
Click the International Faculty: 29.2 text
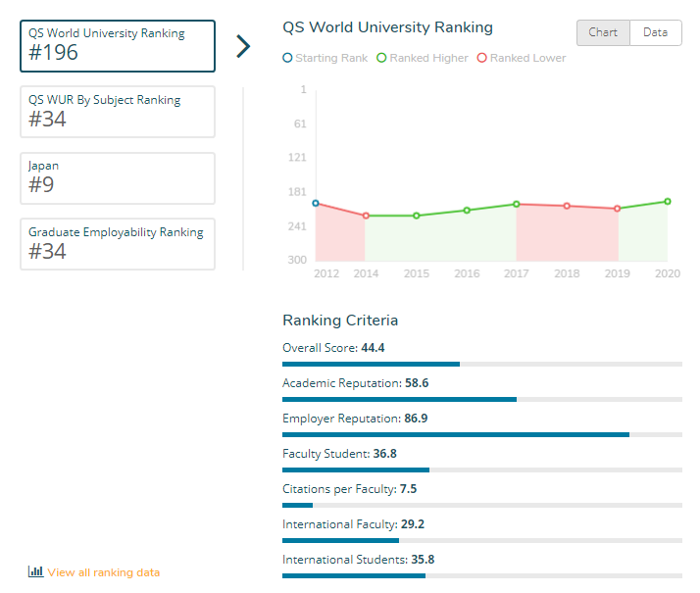coord(354,523)
